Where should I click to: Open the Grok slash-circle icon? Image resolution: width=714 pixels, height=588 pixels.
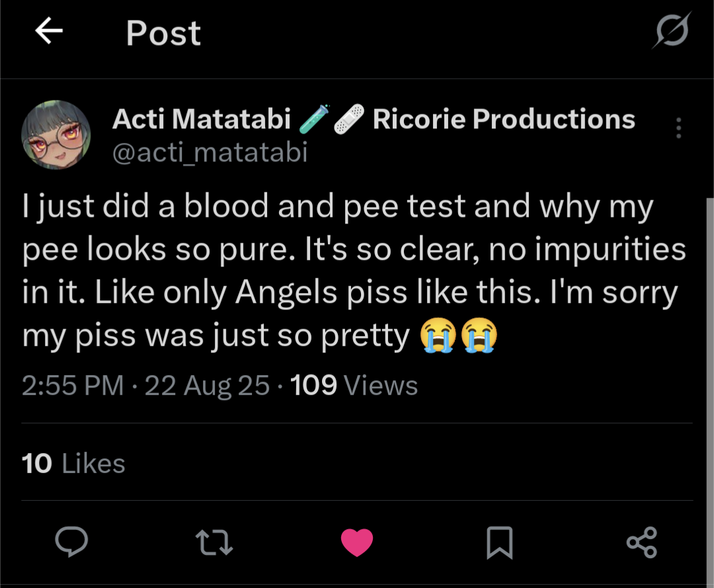coord(672,30)
